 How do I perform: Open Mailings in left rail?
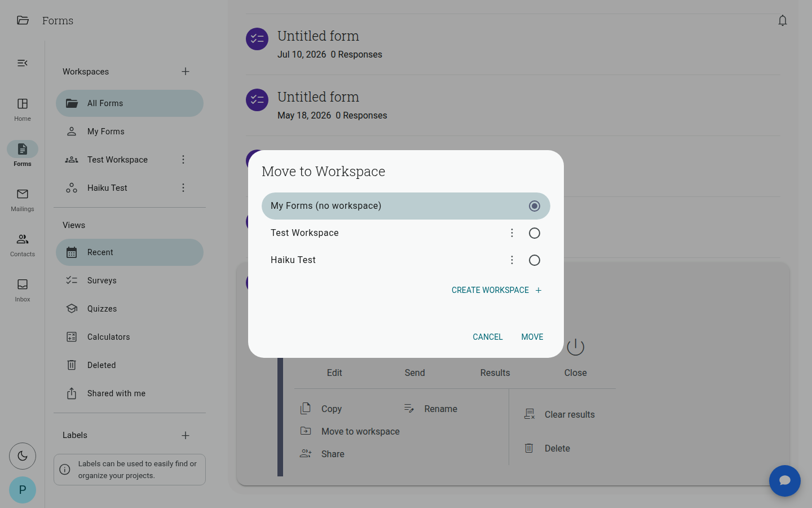point(23,200)
